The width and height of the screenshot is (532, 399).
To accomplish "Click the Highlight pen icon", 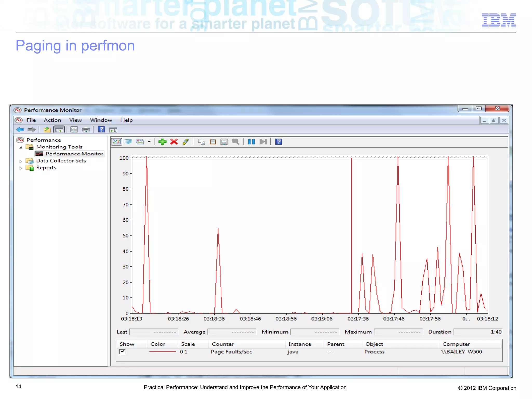I will [x=185, y=142].
